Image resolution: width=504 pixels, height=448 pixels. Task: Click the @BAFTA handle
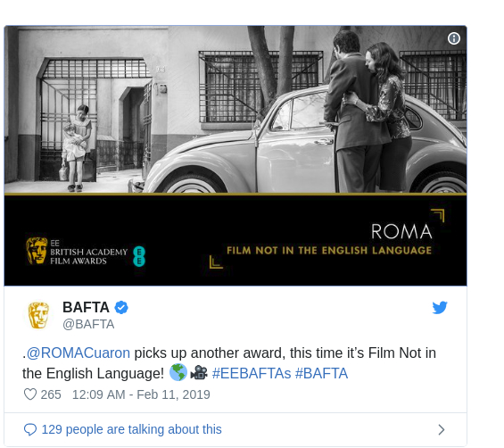tap(88, 324)
